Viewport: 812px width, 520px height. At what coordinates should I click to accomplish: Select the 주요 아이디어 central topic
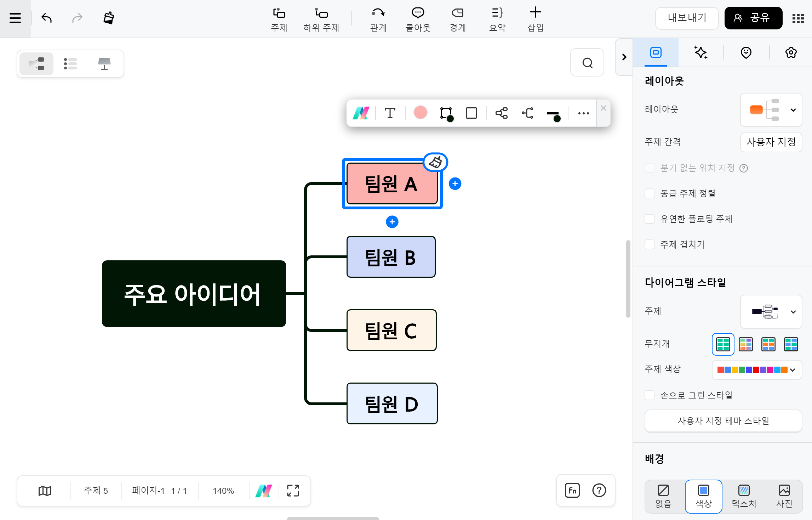coord(194,294)
